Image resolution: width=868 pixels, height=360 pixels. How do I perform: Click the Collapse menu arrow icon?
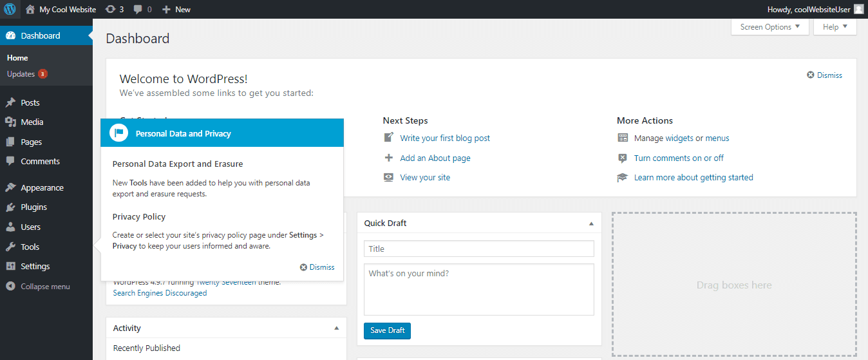point(10,287)
